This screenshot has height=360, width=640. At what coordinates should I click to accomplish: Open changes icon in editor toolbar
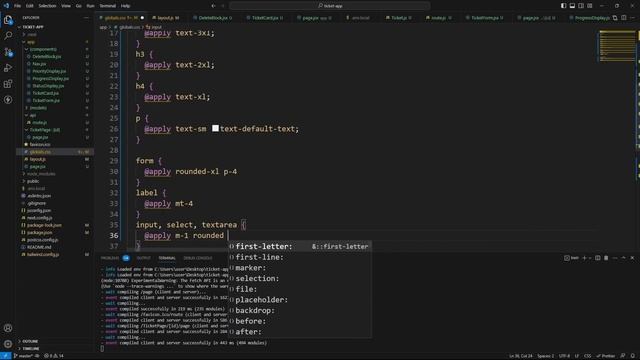[615, 18]
